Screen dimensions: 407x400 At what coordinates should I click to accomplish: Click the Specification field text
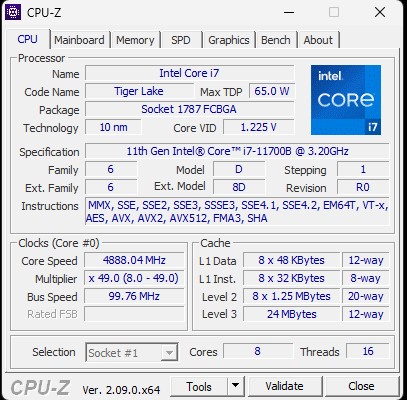(x=237, y=151)
